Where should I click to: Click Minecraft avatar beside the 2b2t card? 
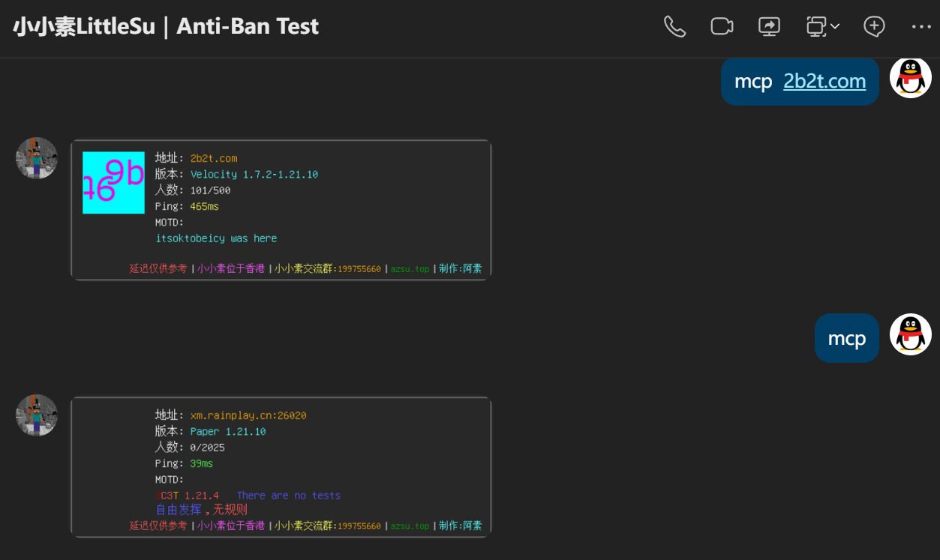pyautogui.click(x=37, y=158)
